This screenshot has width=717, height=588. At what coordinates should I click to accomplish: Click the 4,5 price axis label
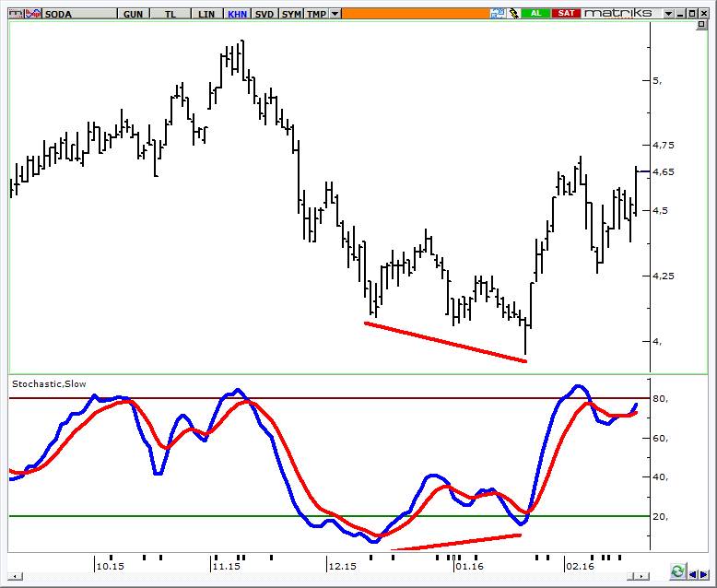[x=660, y=210]
